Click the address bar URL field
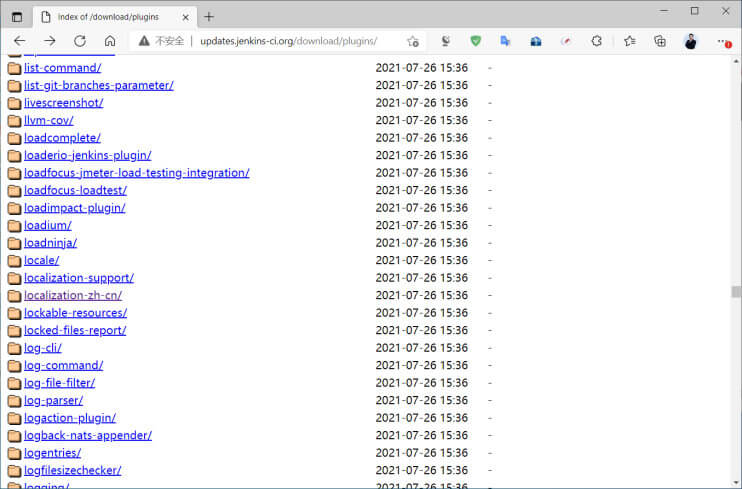This screenshot has width=742, height=489. (289, 41)
